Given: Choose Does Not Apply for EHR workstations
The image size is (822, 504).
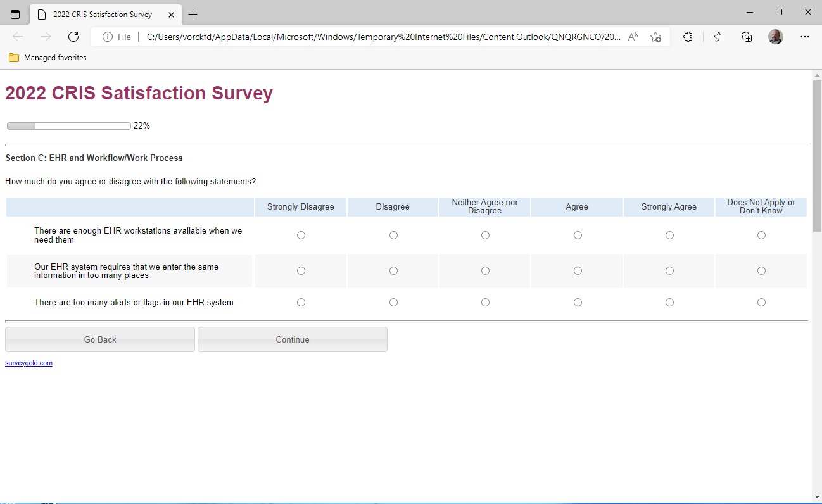Looking at the screenshot, I should click(x=761, y=236).
